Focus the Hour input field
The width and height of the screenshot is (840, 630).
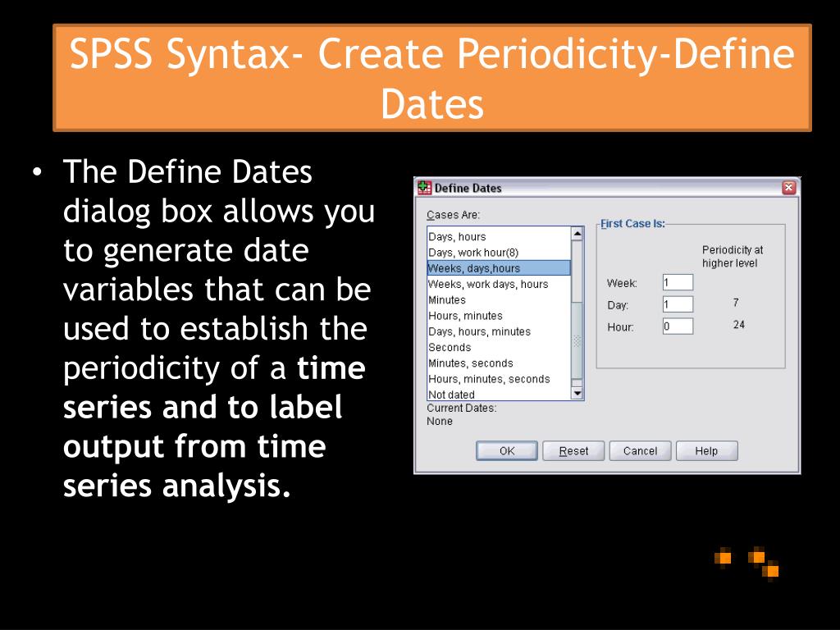(678, 326)
